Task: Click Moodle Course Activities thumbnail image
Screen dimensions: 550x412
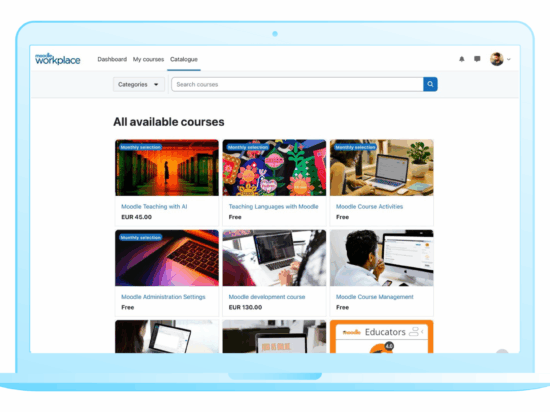Action: pyautogui.click(x=382, y=168)
